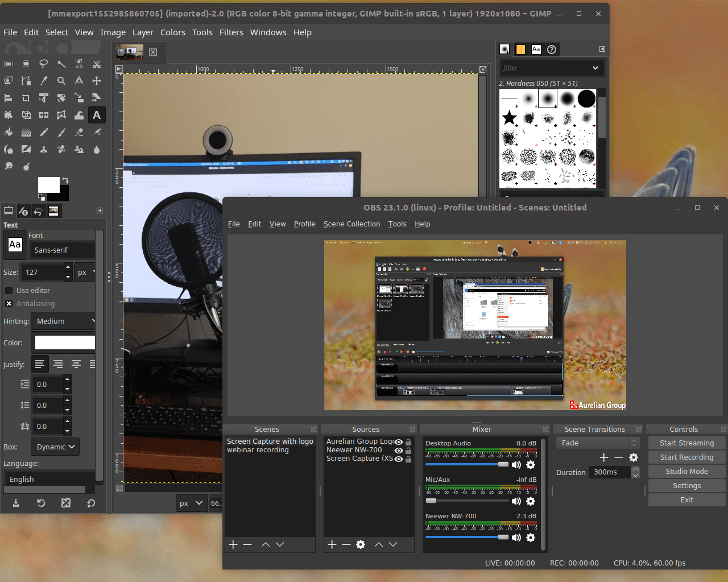
Task: Select the Scissors Select tool
Action: click(x=97, y=64)
